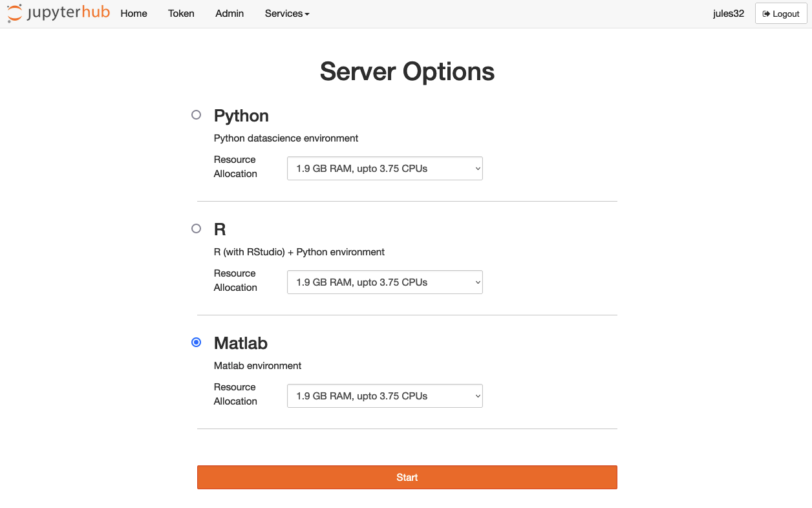
Task: Click the Server Options page title
Action: coord(406,71)
